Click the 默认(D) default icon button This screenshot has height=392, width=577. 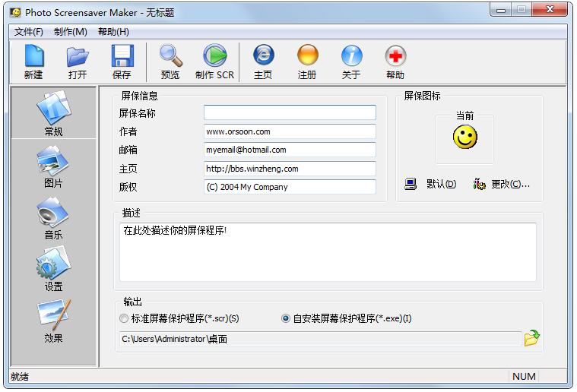coord(431,184)
